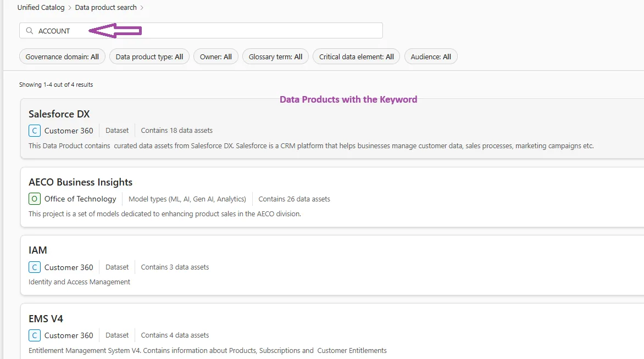Click the search magnifier icon
This screenshot has width=644, height=359.
point(30,31)
